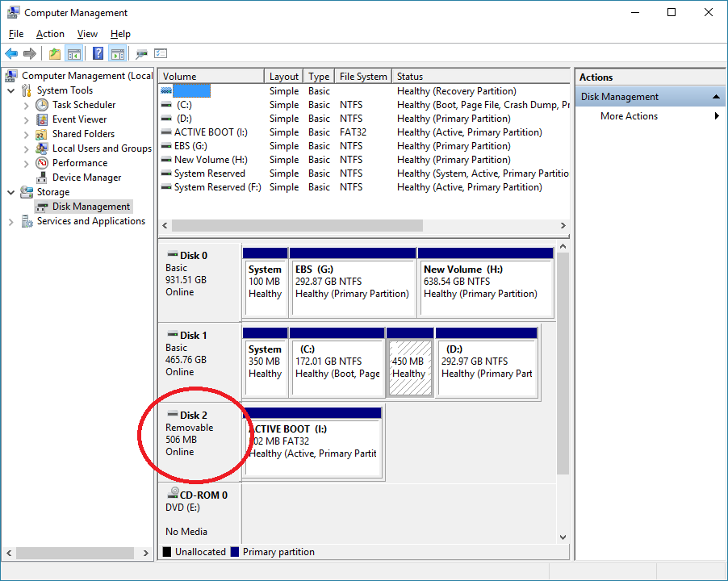Select the New Volume (H:) list row
The width and height of the screenshot is (728, 581).
pos(364,160)
